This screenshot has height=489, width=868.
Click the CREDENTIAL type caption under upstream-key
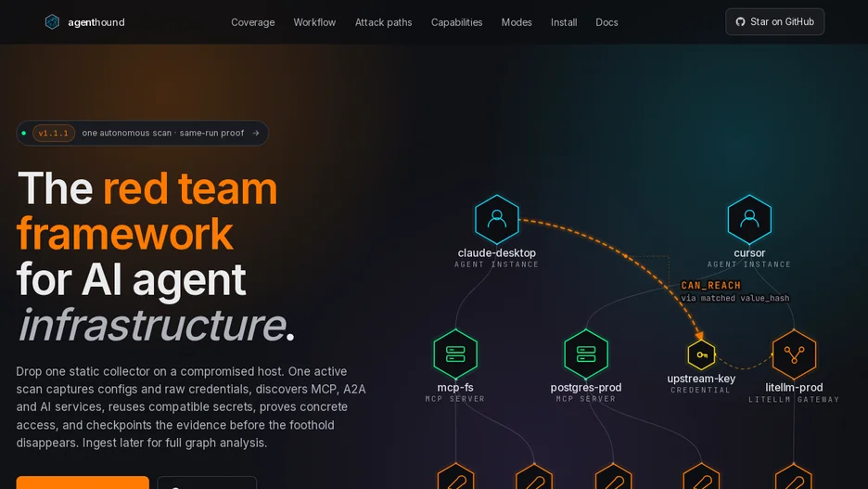pyautogui.click(x=701, y=390)
